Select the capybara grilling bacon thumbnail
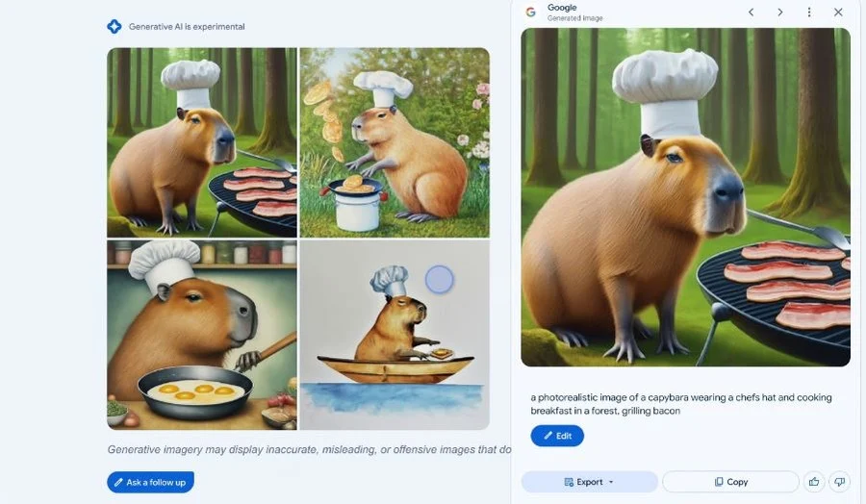 [202, 142]
